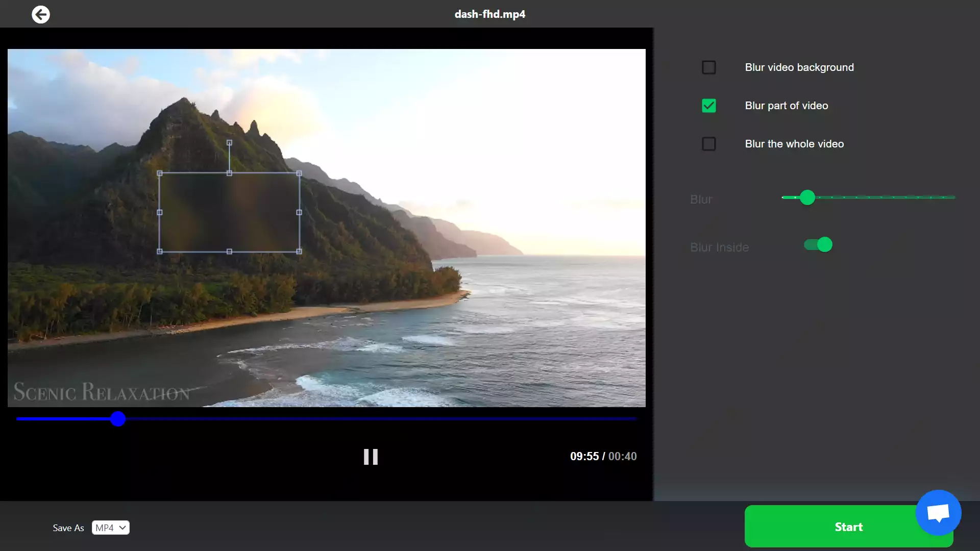Click the blue video timeline playhead
Screen dimensions: 980x551
[118, 419]
